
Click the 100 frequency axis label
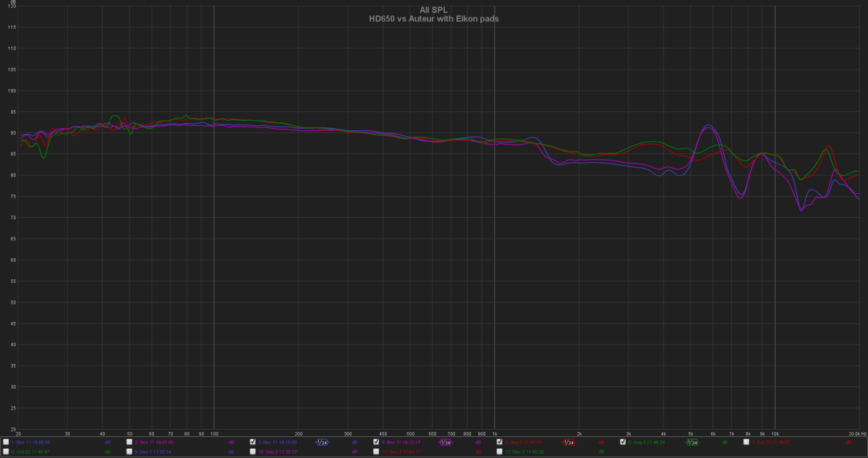214,433
